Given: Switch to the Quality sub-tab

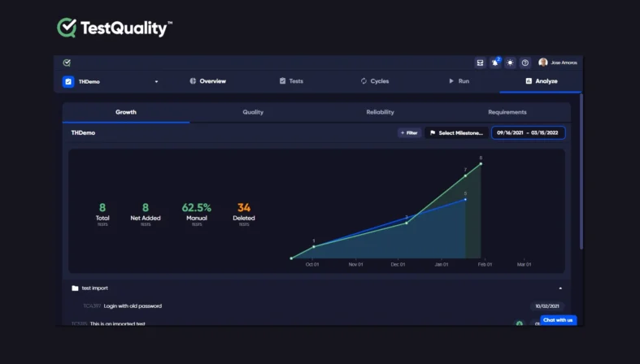Looking at the screenshot, I should point(253,112).
